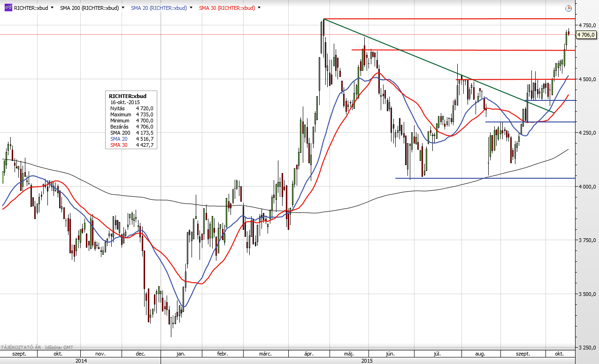Click the dec. month label on the time axis

(x=140, y=354)
